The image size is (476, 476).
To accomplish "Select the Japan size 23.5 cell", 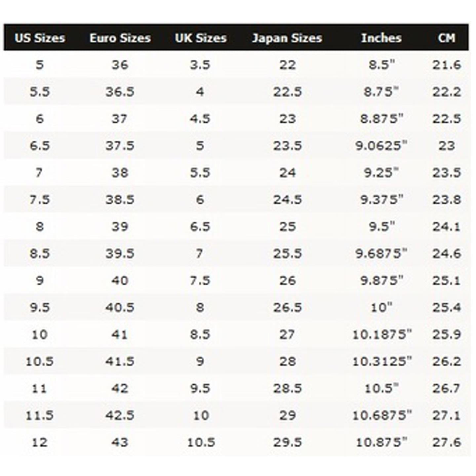I will pyautogui.click(x=287, y=146).
